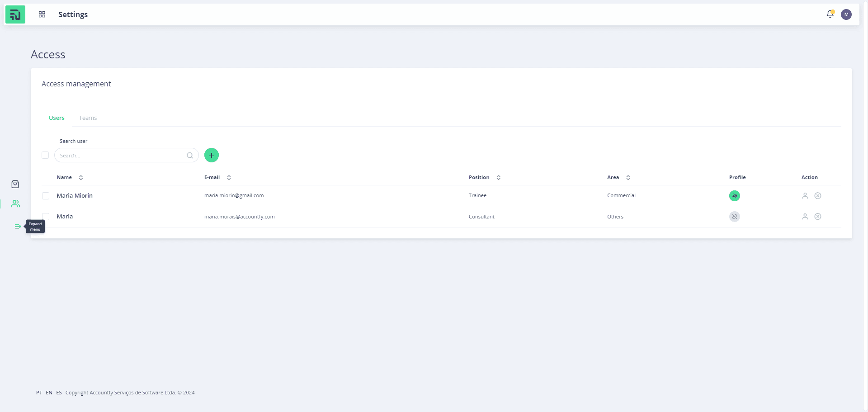Sort the table by Name
Screen dimensions: 868x412
click(x=81, y=178)
